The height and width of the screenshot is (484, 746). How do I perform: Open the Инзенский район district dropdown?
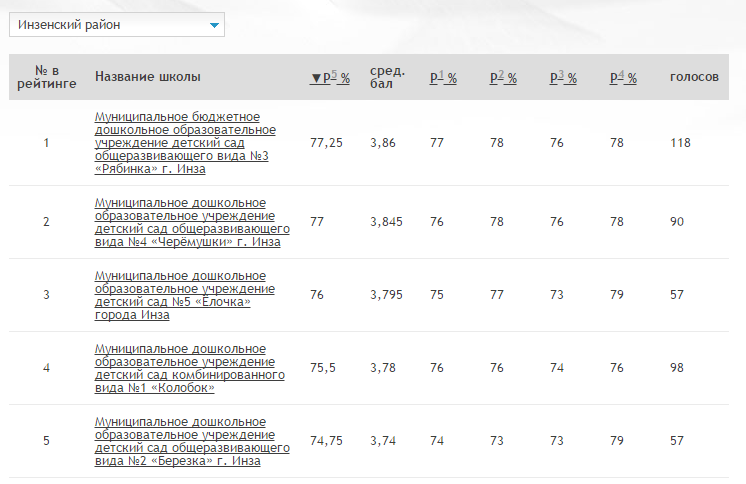tap(117, 25)
